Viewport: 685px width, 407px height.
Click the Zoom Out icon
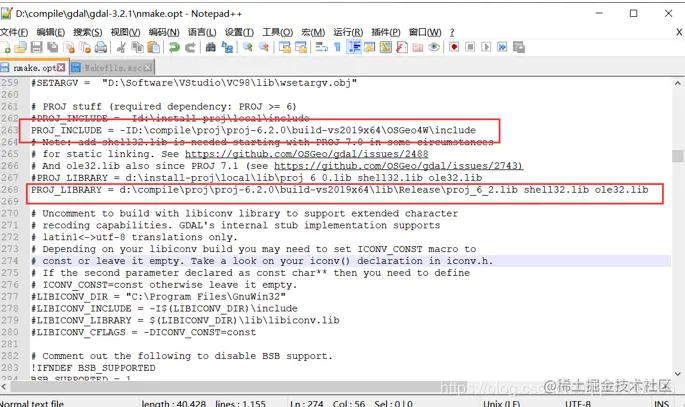tap(264, 47)
